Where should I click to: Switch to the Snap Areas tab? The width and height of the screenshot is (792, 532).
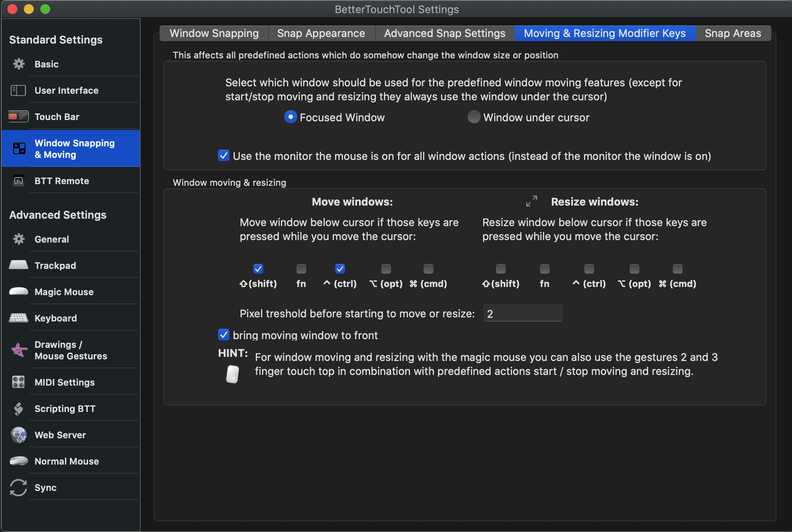[732, 33]
